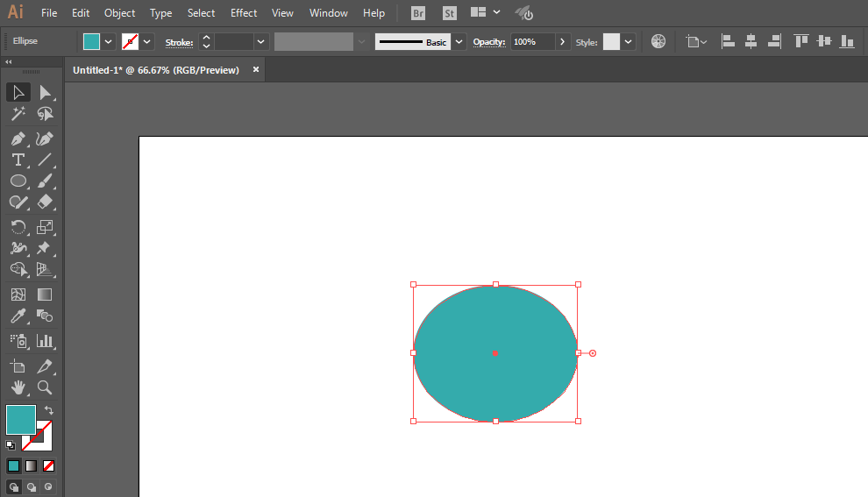868x497 pixels.
Task: Click Horizontal Align Right
Action: (x=774, y=41)
